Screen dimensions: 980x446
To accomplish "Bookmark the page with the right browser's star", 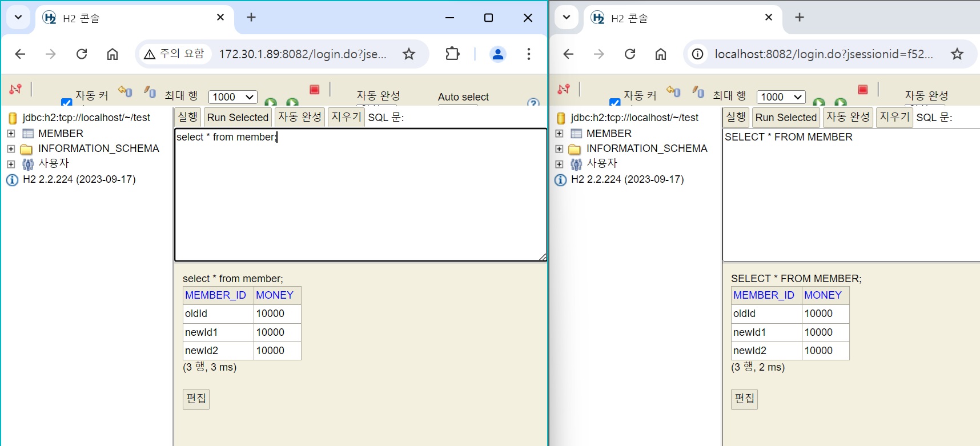I will [957, 54].
